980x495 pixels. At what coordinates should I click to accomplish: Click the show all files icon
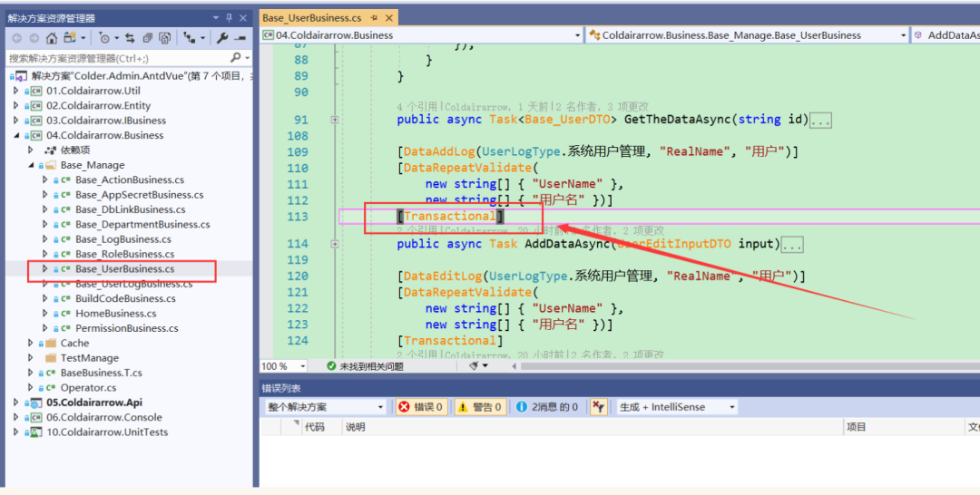pyautogui.click(x=164, y=38)
